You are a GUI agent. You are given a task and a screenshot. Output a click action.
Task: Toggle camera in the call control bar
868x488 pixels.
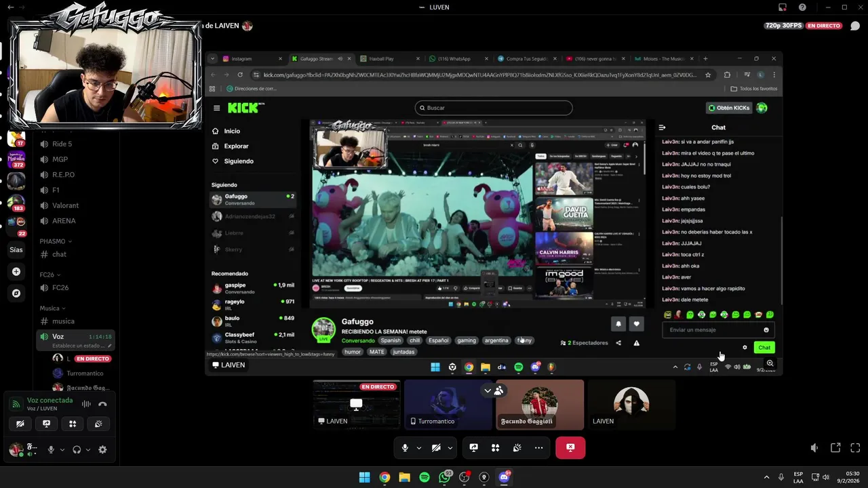point(436,448)
